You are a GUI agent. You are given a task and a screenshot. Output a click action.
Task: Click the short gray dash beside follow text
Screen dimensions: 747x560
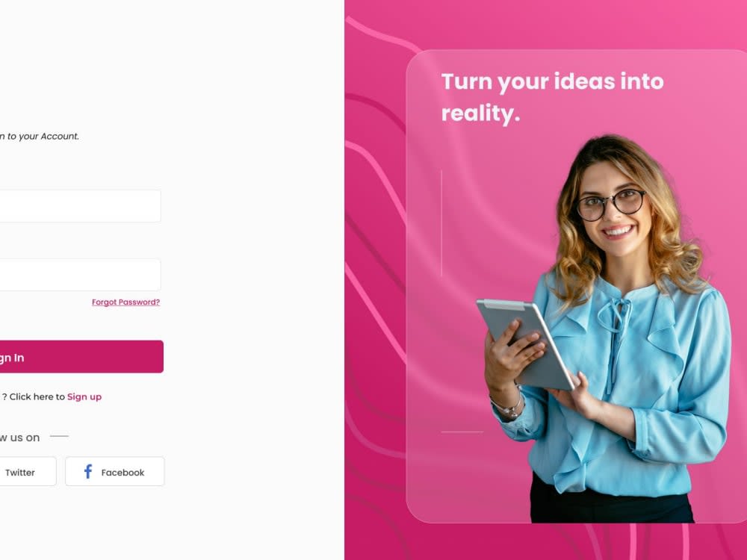pos(59,436)
